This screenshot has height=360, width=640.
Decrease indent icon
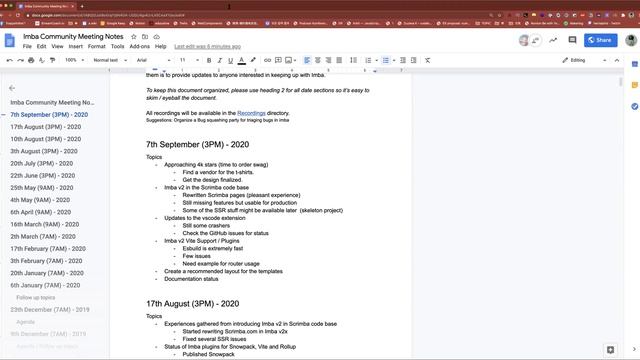click(403, 60)
